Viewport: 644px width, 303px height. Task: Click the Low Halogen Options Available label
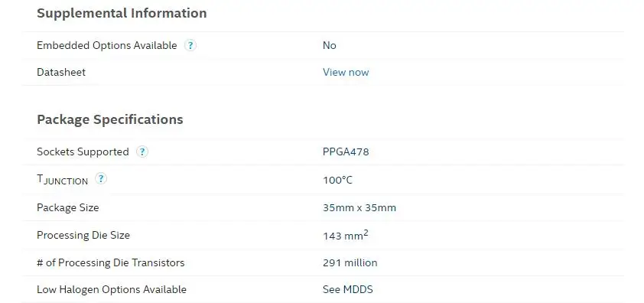[x=112, y=289]
